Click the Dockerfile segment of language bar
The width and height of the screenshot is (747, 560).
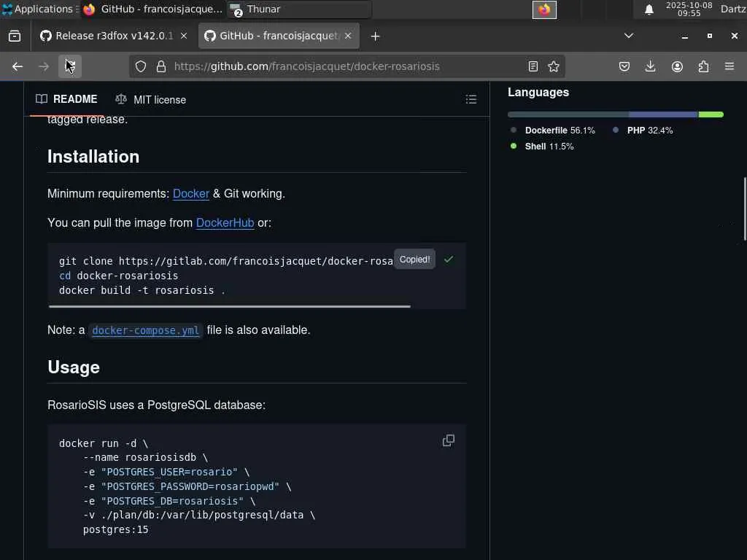point(568,114)
